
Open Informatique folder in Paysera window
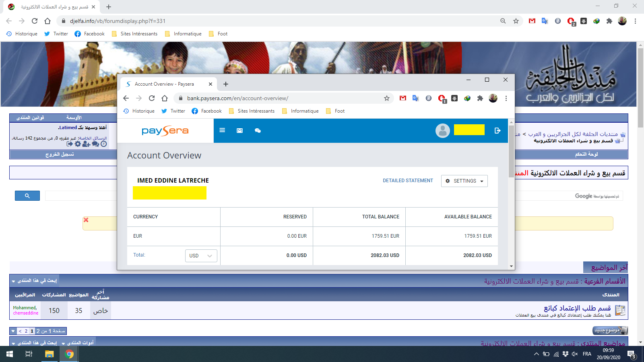tap(301, 111)
